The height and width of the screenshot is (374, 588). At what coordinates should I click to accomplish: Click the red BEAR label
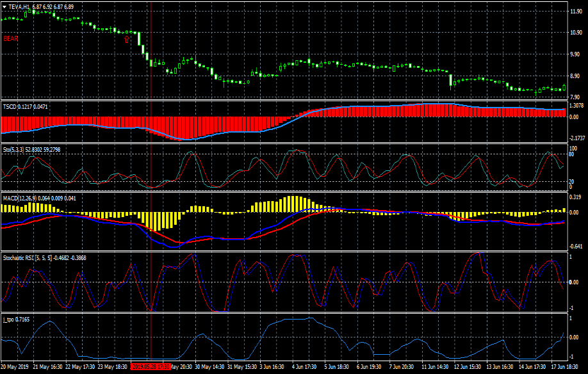click(11, 38)
